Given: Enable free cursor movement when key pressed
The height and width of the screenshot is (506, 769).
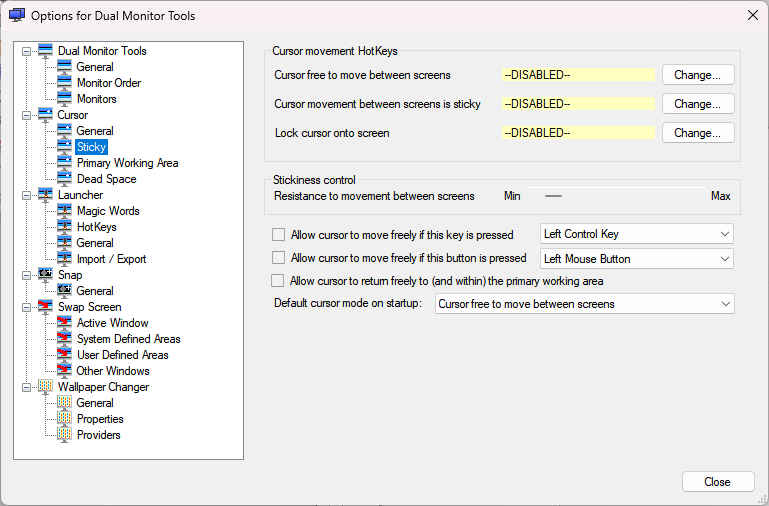Looking at the screenshot, I should pyautogui.click(x=279, y=235).
